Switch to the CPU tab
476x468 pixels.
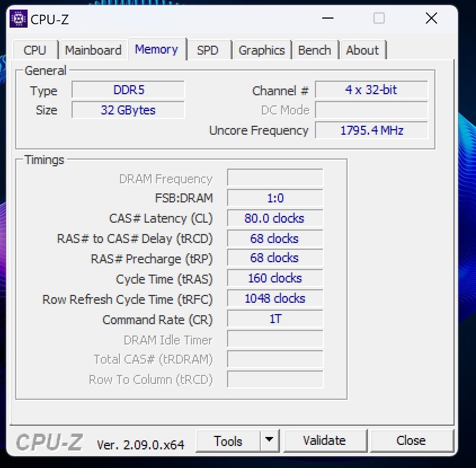[35, 50]
